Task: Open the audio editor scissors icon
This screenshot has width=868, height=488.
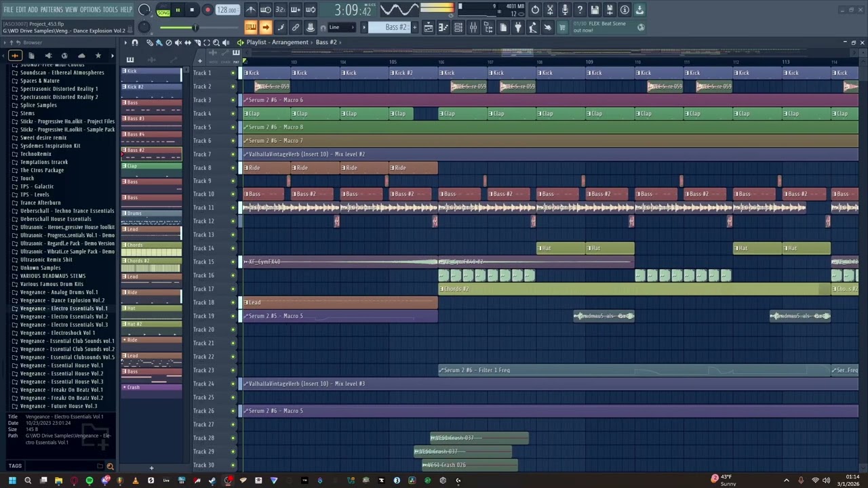Action: [x=550, y=9]
